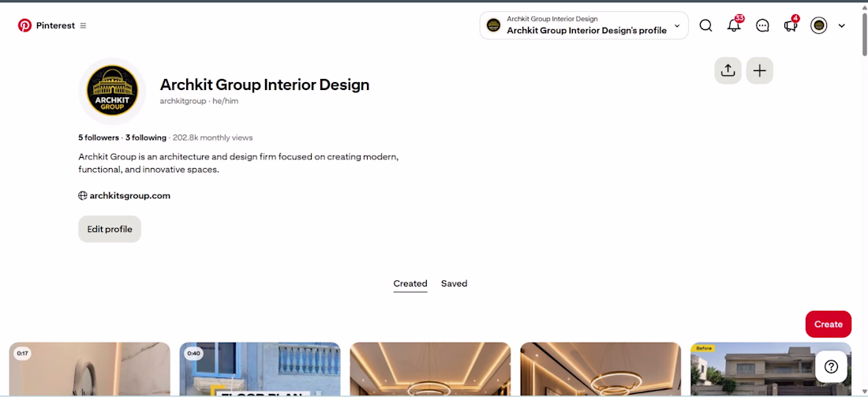Open the 0:17 video pin thumbnail

(x=90, y=369)
